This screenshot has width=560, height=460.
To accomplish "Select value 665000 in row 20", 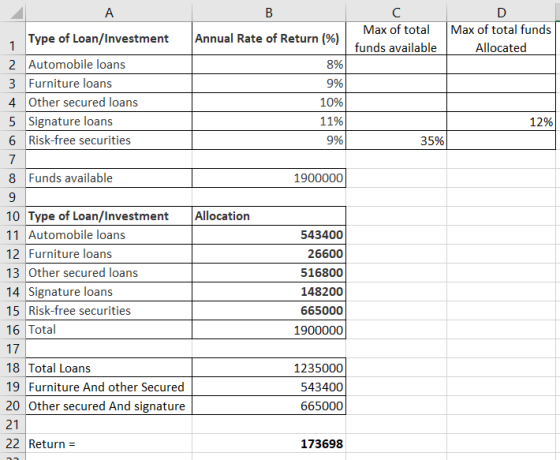I will (x=269, y=406).
